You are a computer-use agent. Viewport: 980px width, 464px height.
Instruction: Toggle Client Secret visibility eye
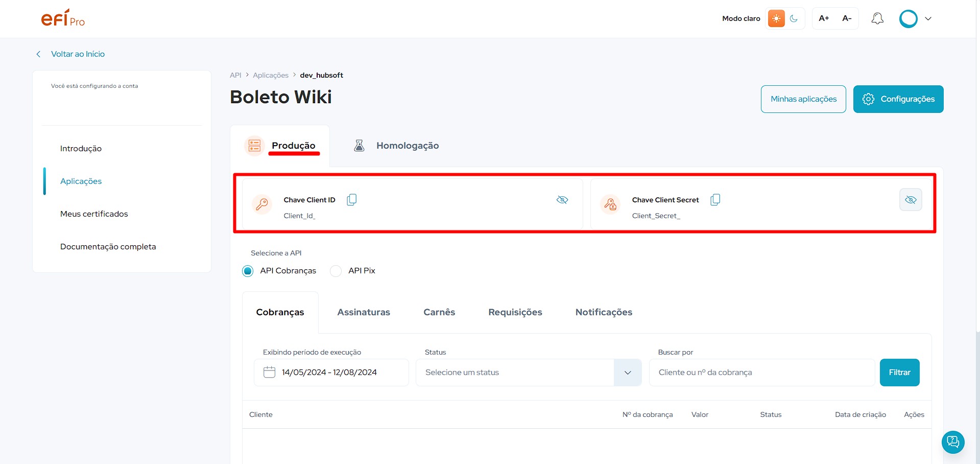(911, 200)
